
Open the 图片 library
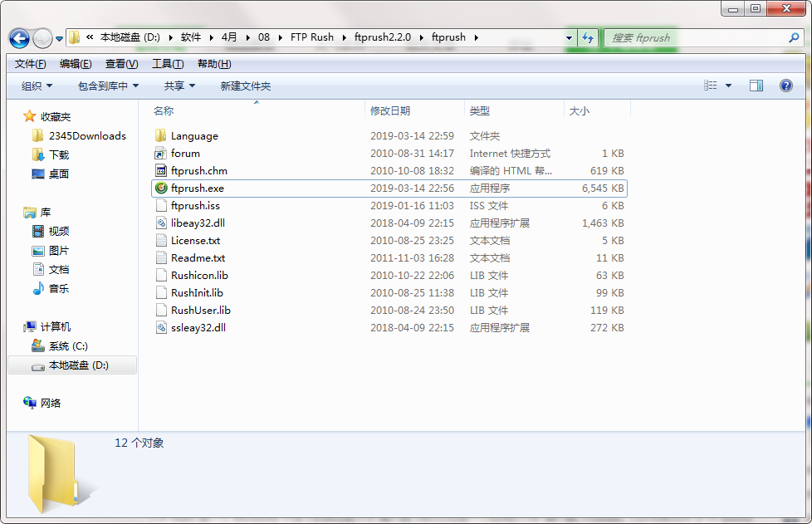[51, 251]
